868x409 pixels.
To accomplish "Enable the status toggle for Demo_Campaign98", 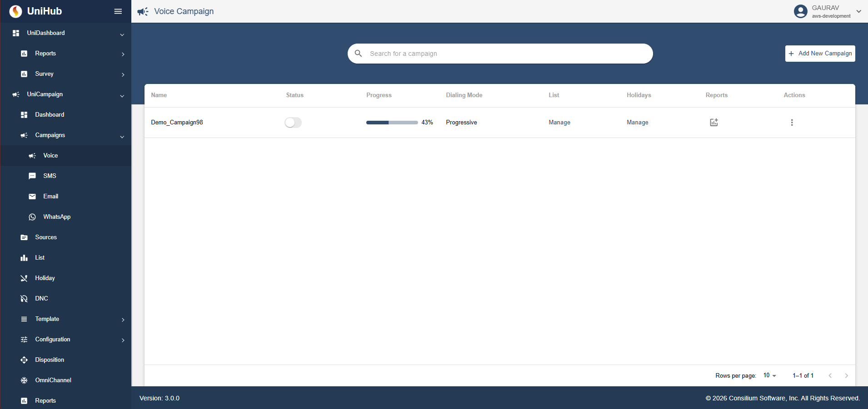I will [x=293, y=122].
